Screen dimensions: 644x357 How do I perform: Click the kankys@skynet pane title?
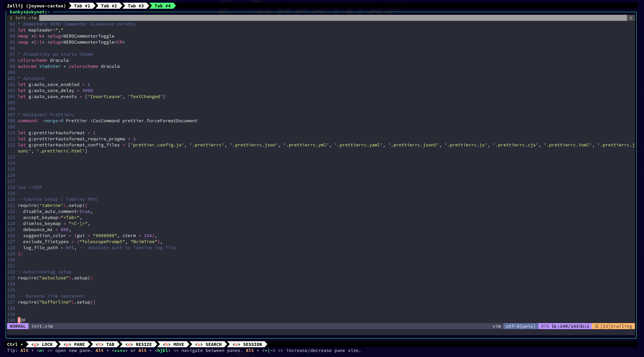(x=30, y=12)
